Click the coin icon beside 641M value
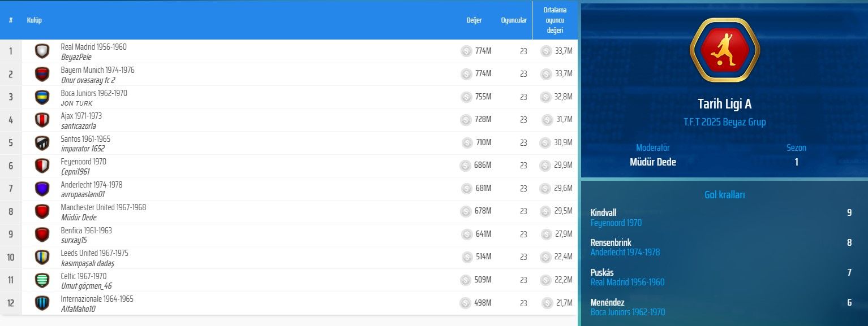Image resolution: width=868 pixels, height=326 pixels. point(467,234)
